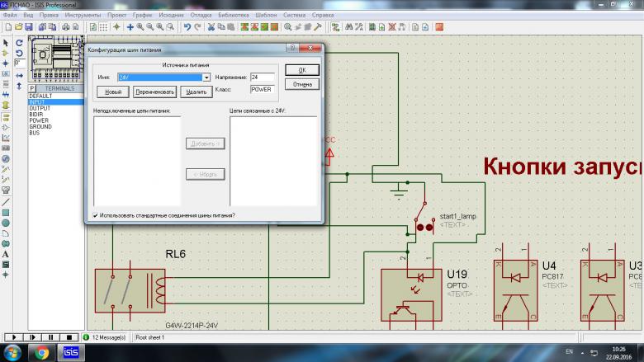
Task: Select the 2D circle drawing tool
Action: (6, 223)
